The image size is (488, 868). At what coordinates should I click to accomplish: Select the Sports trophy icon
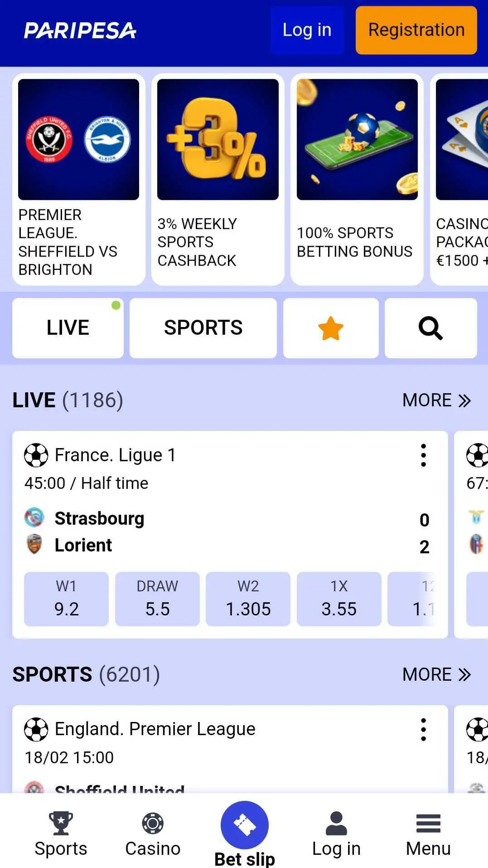tap(61, 823)
